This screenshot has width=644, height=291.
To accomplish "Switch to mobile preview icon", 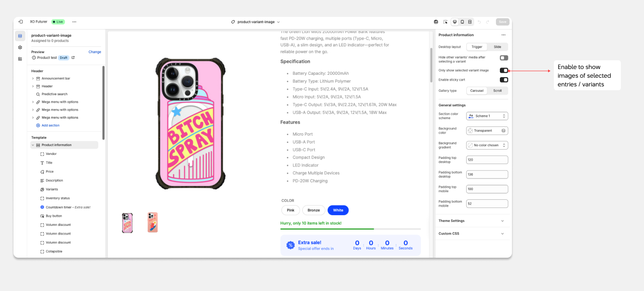I will pyautogui.click(x=462, y=22).
